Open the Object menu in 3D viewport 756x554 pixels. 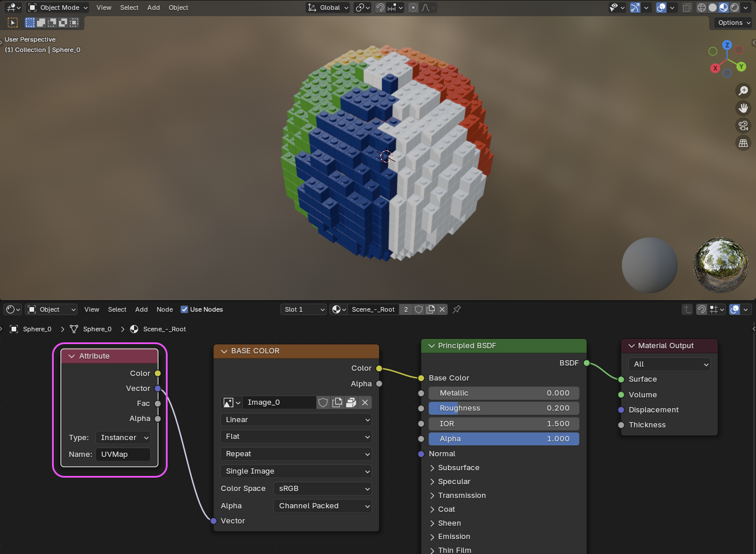pos(179,8)
